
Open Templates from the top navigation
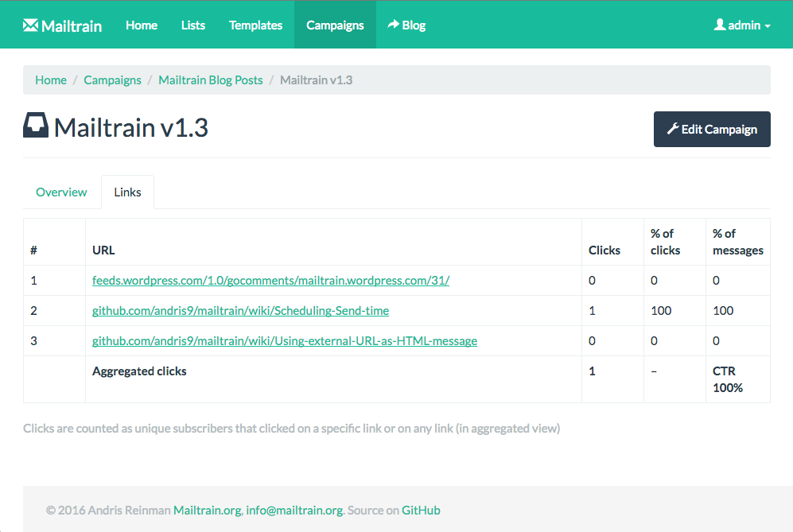pyautogui.click(x=255, y=25)
